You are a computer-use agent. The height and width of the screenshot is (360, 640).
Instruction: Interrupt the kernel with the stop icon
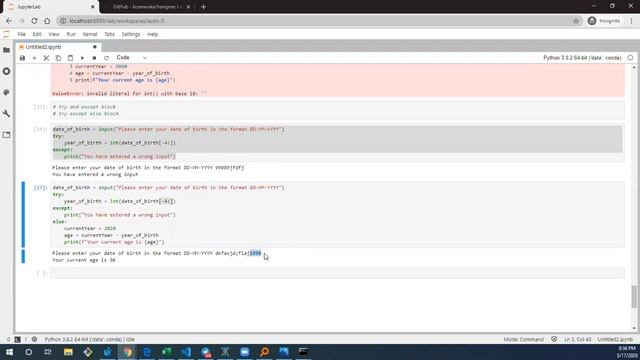coord(94,58)
